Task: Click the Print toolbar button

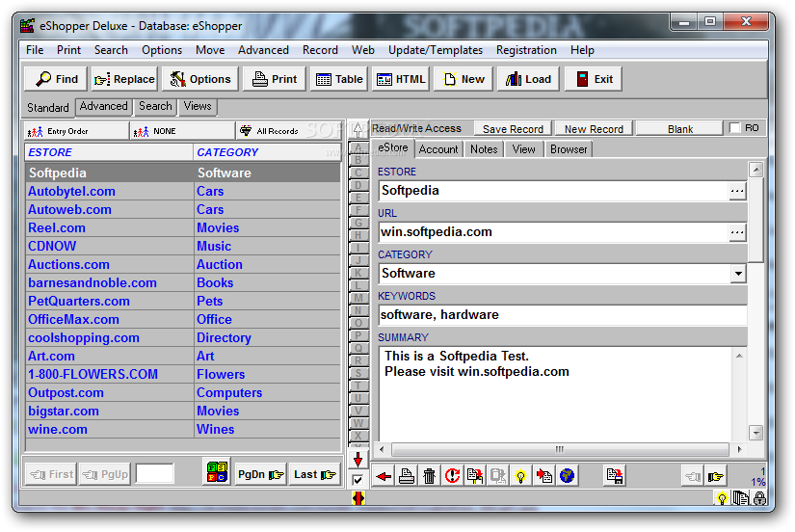Action: (275, 79)
